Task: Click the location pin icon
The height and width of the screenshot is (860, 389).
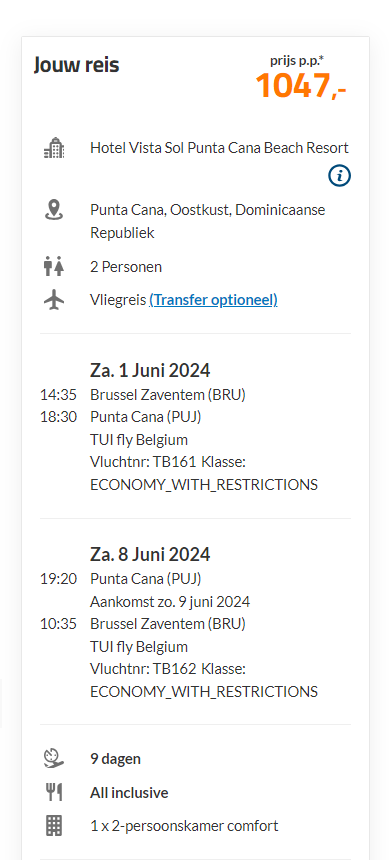Action: [x=54, y=210]
